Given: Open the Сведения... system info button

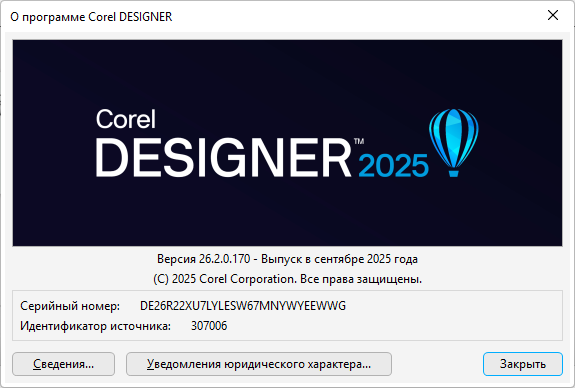Looking at the screenshot, I should click(63, 364).
